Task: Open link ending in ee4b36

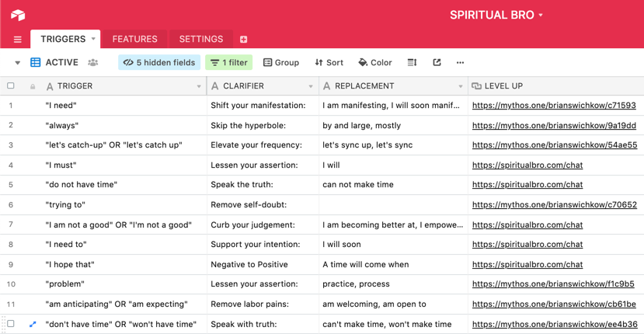Action: click(x=555, y=324)
